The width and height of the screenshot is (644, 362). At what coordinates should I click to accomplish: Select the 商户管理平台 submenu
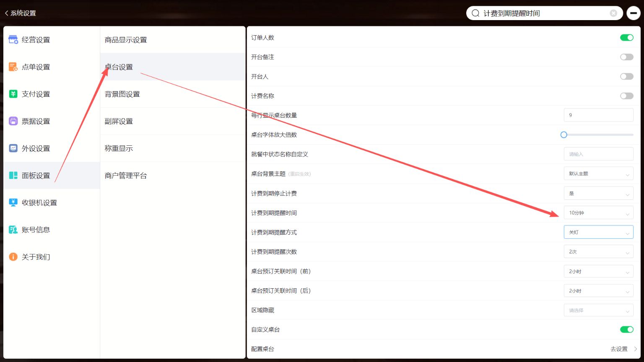pos(173,176)
